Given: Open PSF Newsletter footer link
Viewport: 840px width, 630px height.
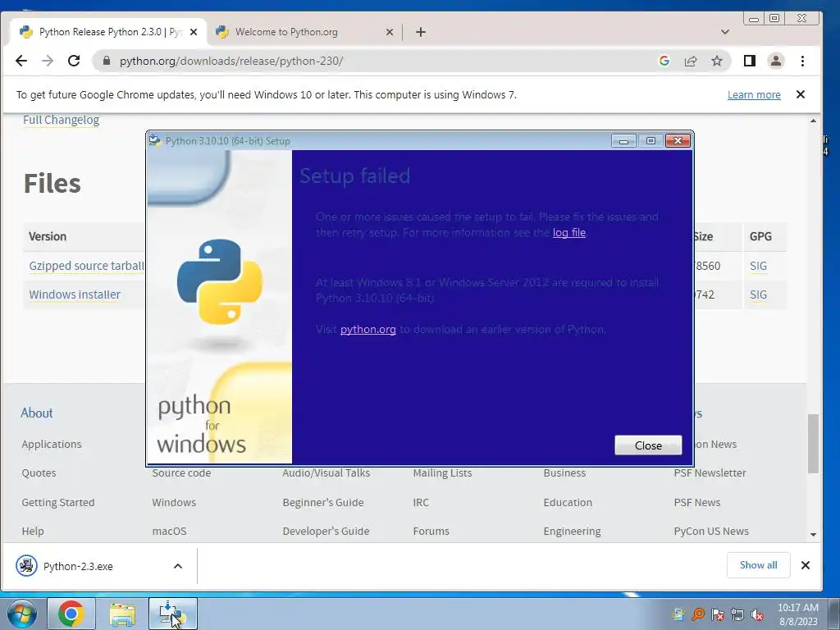Looking at the screenshot, I should coord(710,473).
